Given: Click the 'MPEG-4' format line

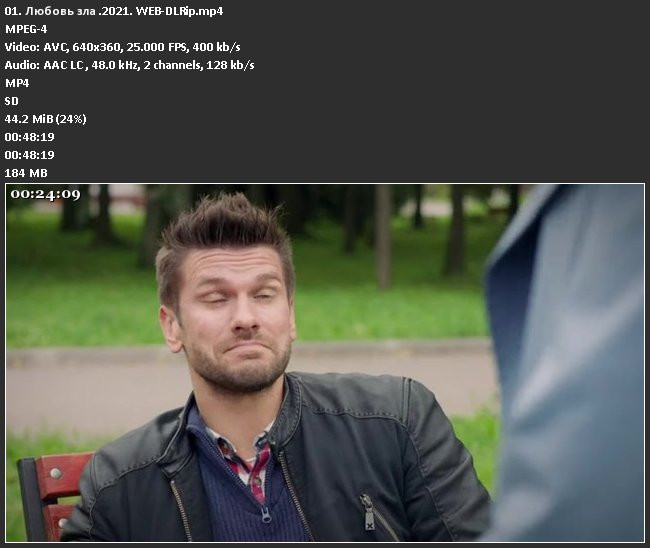Looking at the screenshot, I should coord(26,29).
